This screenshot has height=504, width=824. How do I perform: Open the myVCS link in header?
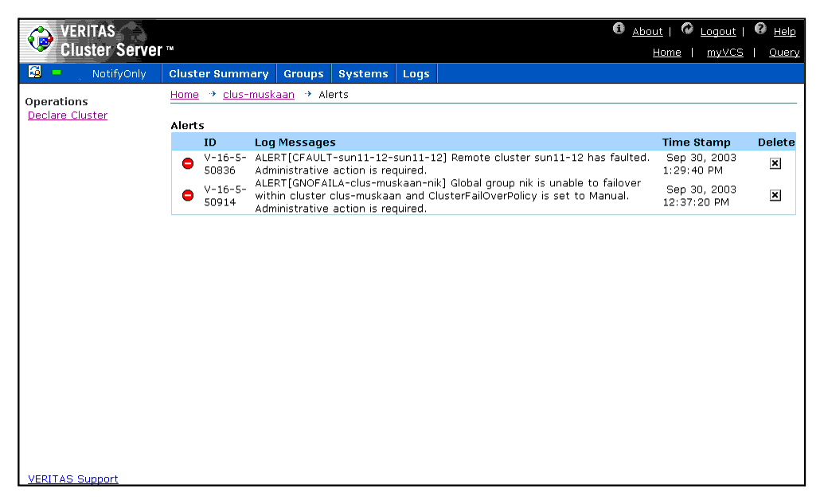pos(724,53)
